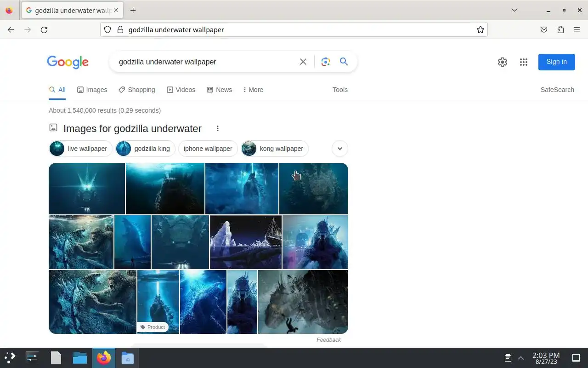588x368 pixels.
Task: Open Google quick settings gear
Action: 503,62
